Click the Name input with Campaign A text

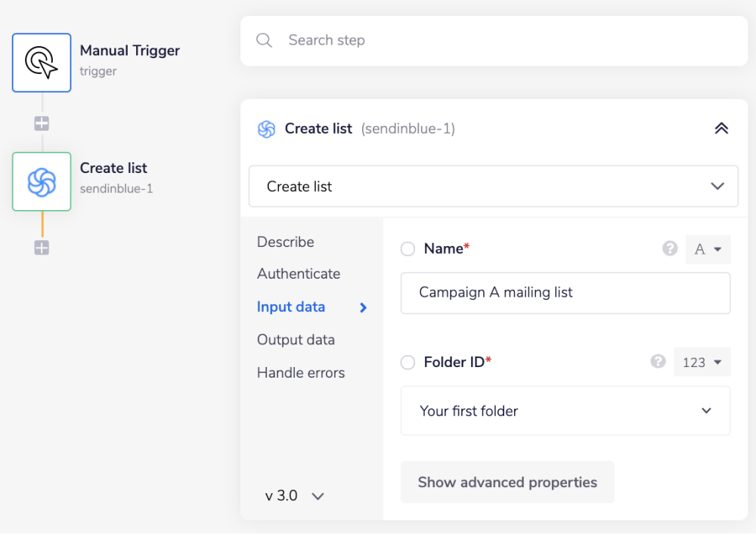[x=565, y=292]
